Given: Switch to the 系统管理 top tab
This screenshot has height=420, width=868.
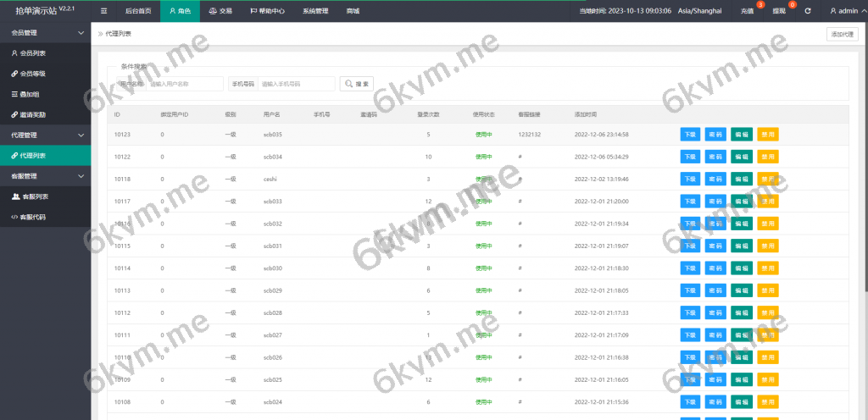Looking at the screenshot, I should [315, 11].
